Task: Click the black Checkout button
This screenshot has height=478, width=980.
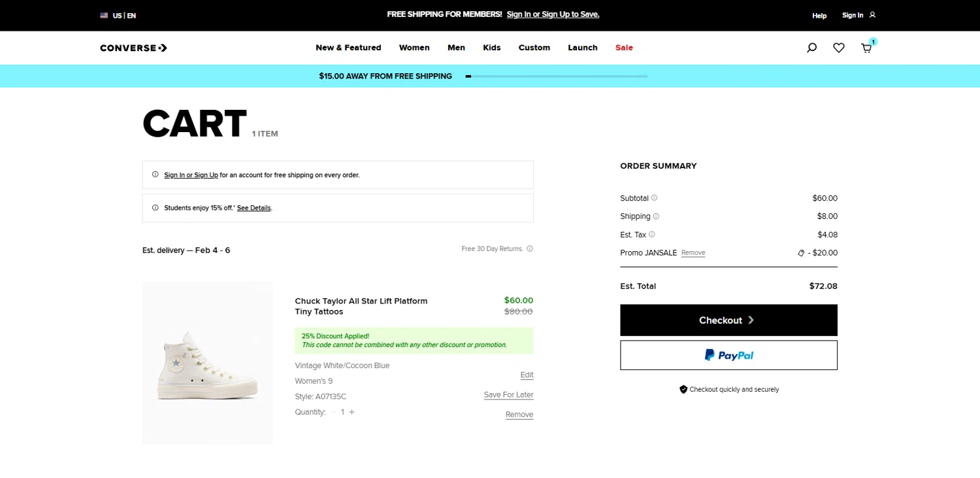Action: 728,320
